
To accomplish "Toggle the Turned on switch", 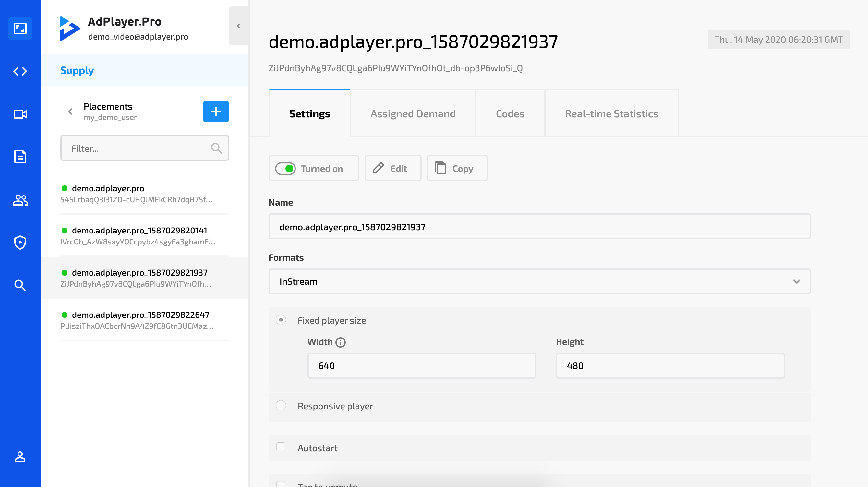I will (285, 168).
